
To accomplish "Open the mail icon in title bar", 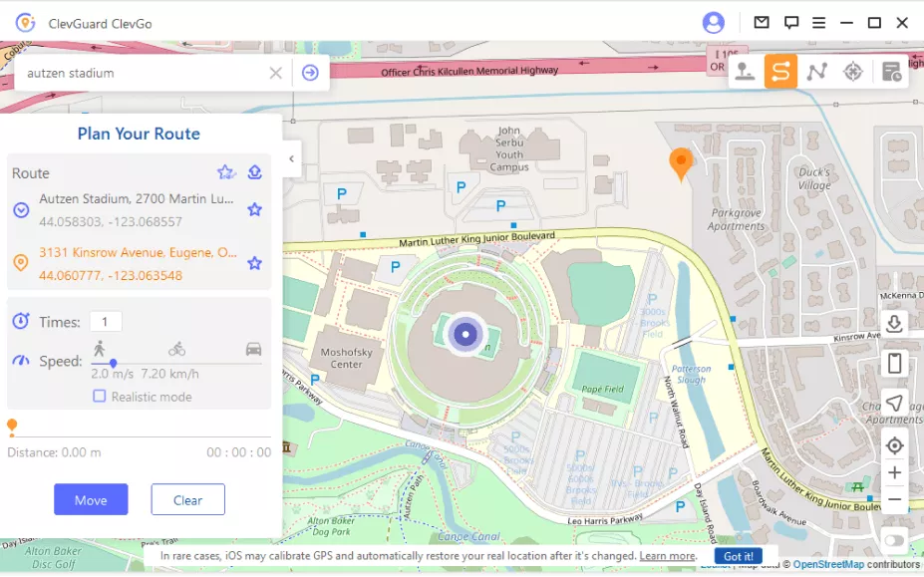I will tap(762, 22).
